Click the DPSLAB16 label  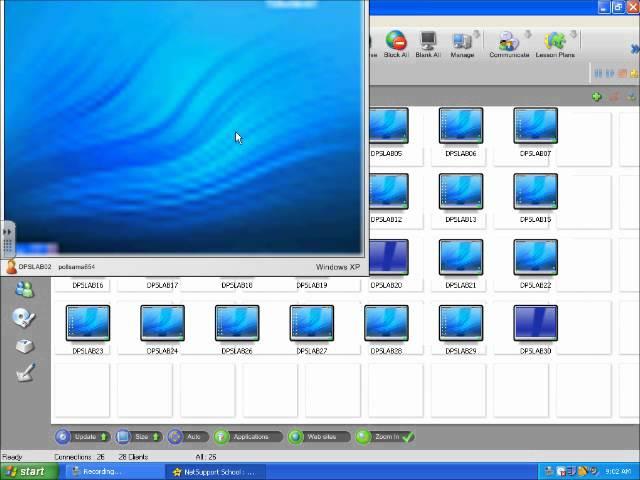[x=88, y=285]
